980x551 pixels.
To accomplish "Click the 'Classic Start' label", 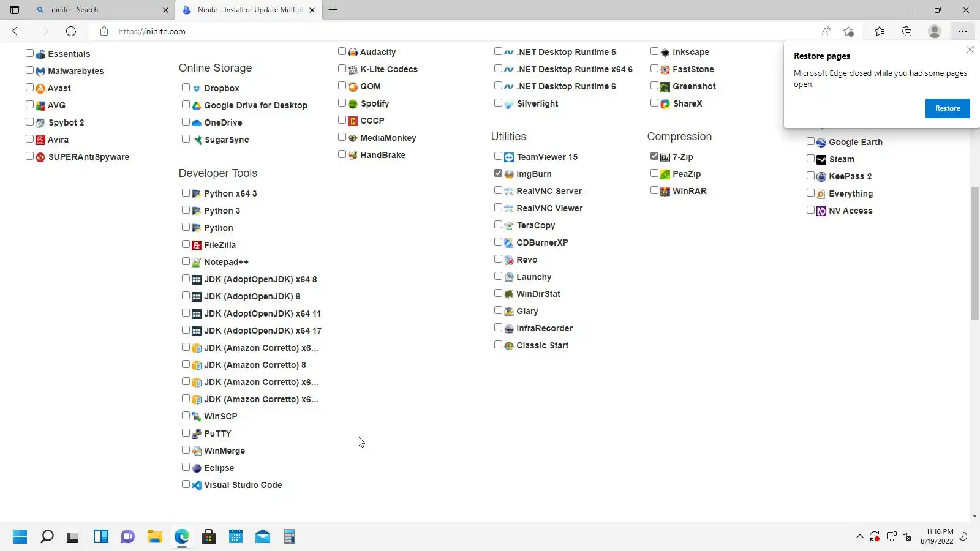I will 543,345.
